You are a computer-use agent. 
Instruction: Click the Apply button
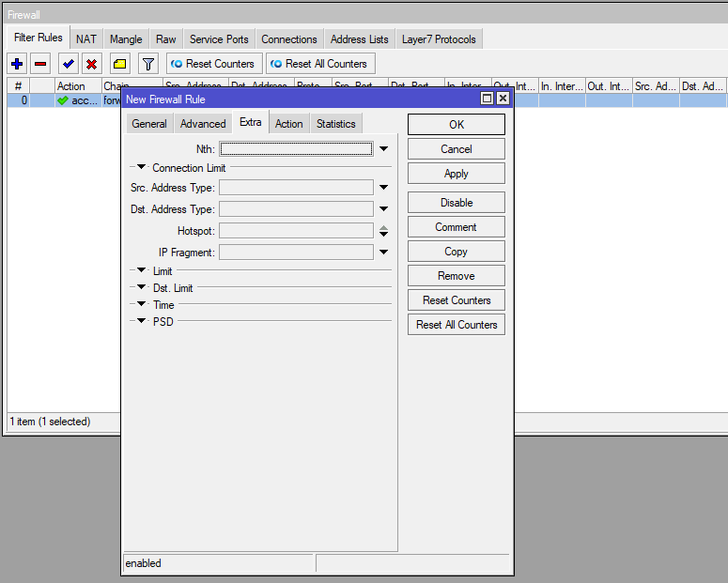(x=456, y=174)
